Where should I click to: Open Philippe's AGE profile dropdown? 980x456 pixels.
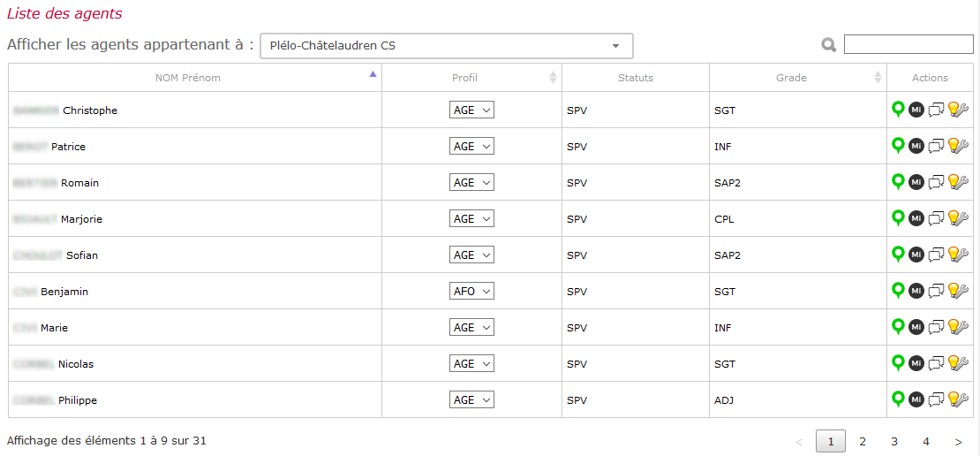(x=471, y=400)
